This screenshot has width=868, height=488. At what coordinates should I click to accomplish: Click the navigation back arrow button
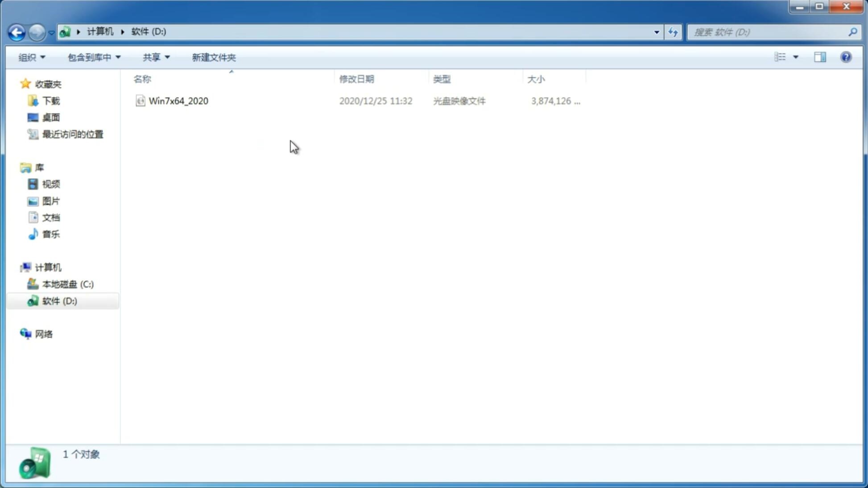pos(16,32)
